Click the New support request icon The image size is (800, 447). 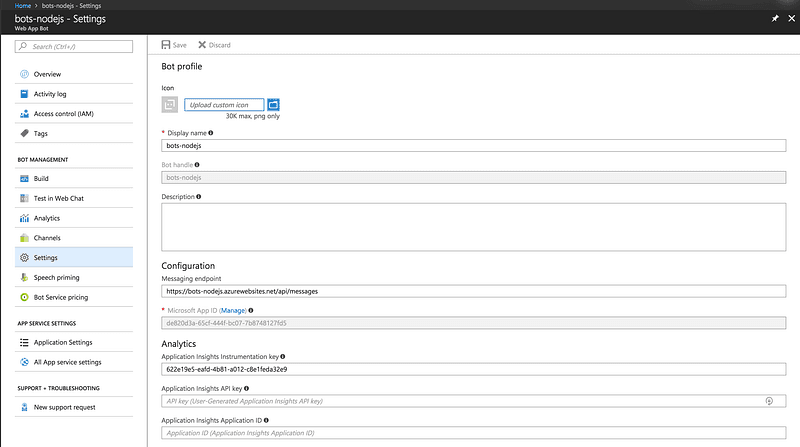pos(24,407)
